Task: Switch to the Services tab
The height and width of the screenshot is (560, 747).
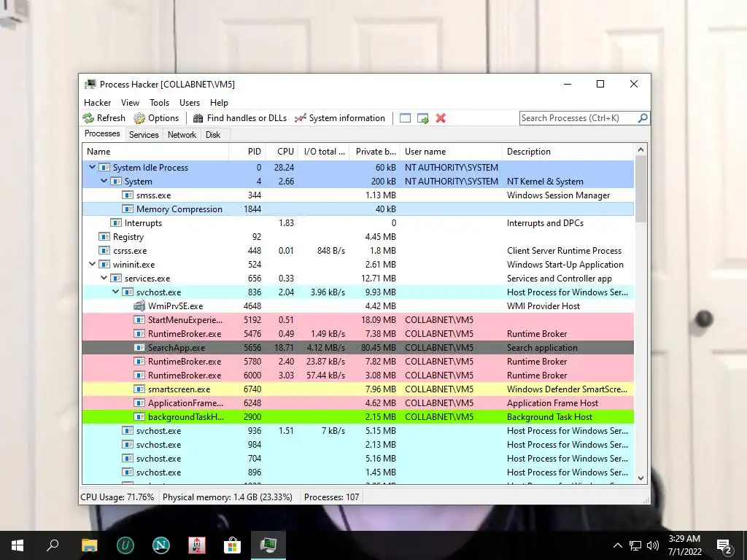Action: pos(144,135)
